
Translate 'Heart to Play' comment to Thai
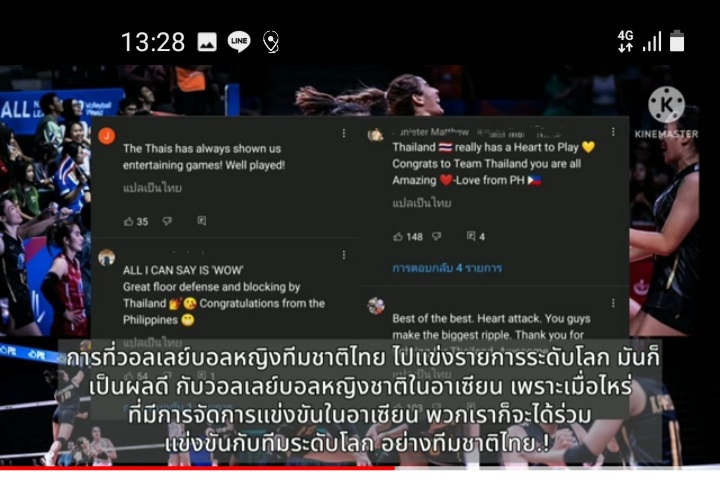point(422,203)
